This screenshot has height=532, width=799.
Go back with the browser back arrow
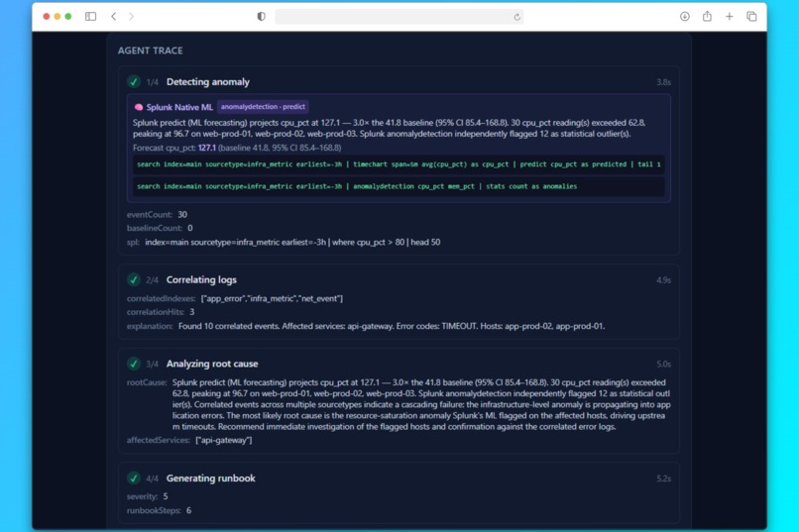pos(114,16)
